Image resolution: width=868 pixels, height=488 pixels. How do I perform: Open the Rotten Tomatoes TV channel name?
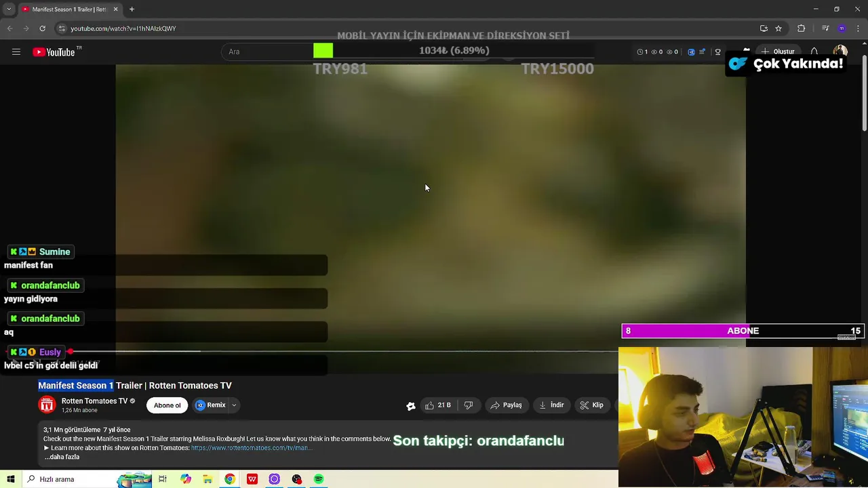94,401
